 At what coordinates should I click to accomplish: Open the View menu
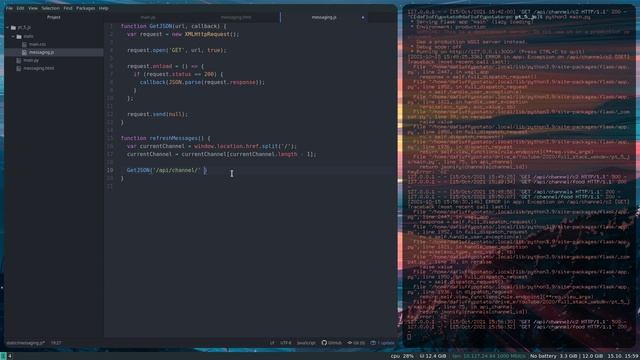click(x=33, y=8)
